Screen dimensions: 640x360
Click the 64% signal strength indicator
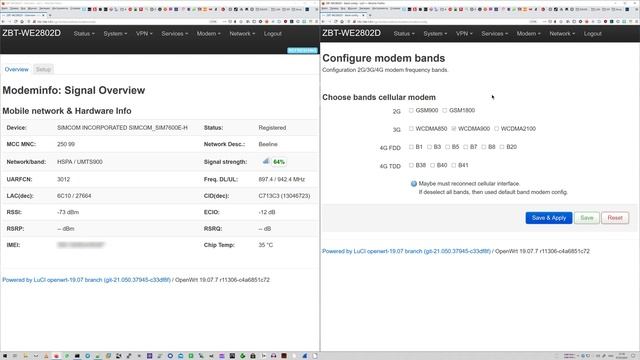279,162
